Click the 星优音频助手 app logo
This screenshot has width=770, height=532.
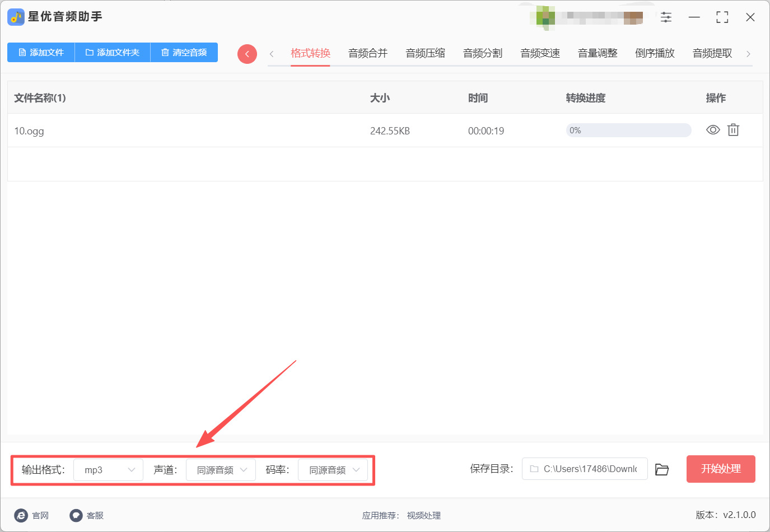[16, 17]
